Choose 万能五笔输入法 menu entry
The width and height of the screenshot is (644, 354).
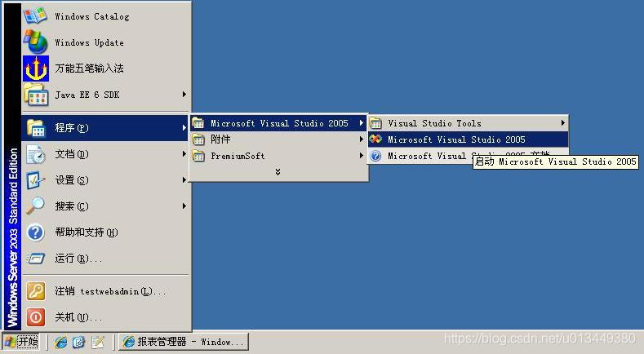pyautogui.click(x=106, y=69)
